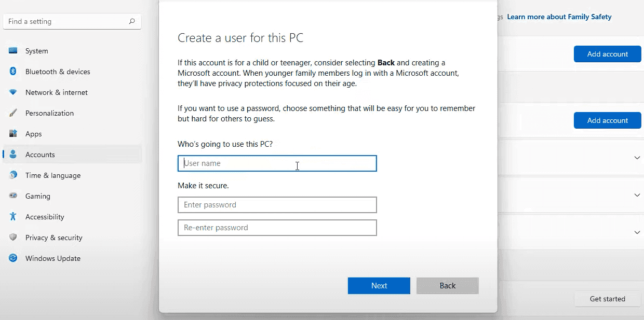Screen dimensions: 644x320
Task: Open Windows Update label
Action: (x=53, y=258)
